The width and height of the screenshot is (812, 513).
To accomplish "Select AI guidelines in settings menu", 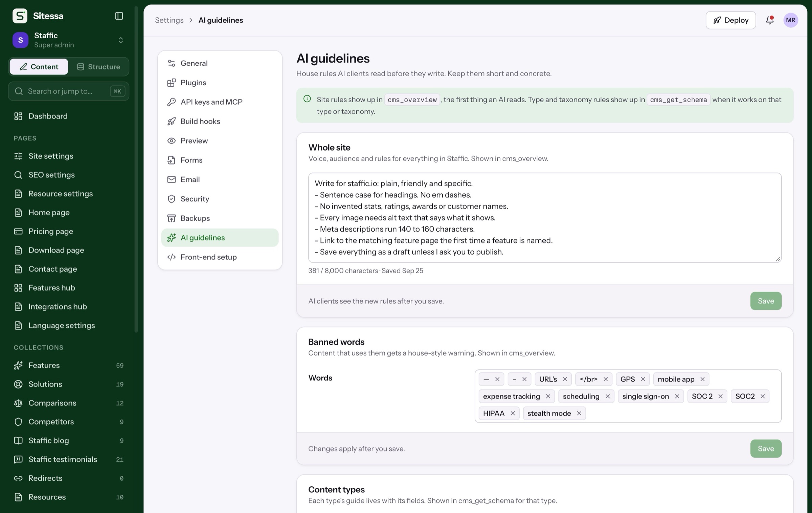I will coord(220,238).
